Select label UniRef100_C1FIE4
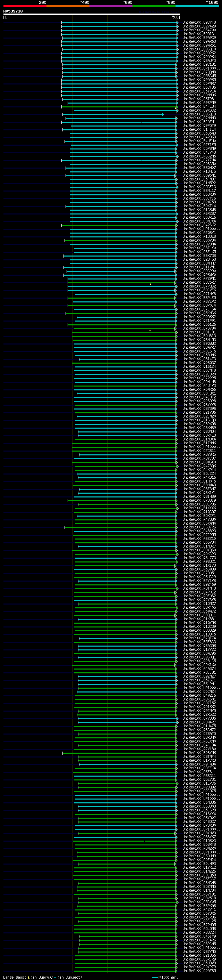The width and height of the screenshot is (222, 980). [x=199, y=130]
